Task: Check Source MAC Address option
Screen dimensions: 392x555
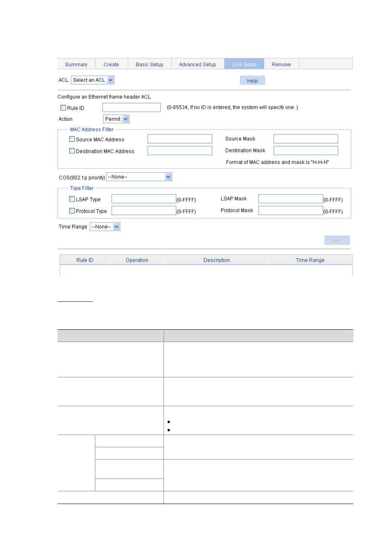Action: (72, 139)
